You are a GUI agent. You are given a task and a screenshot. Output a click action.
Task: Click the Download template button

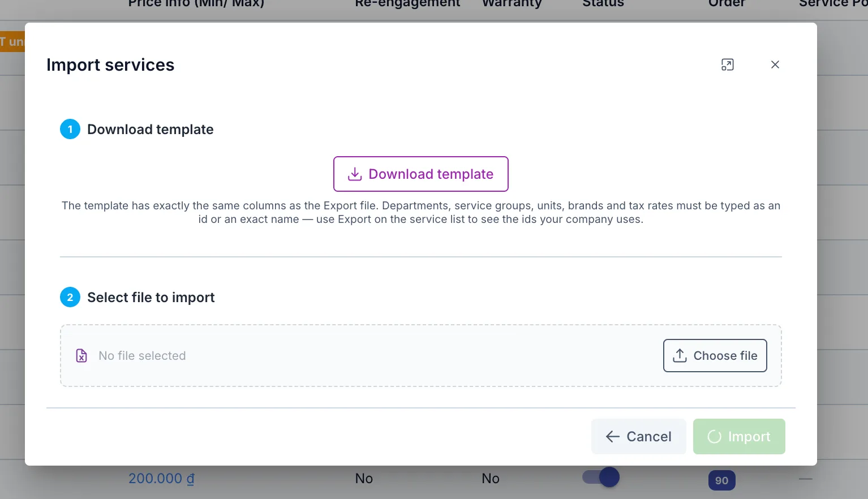pyautogui.click(x=421, y=174)
